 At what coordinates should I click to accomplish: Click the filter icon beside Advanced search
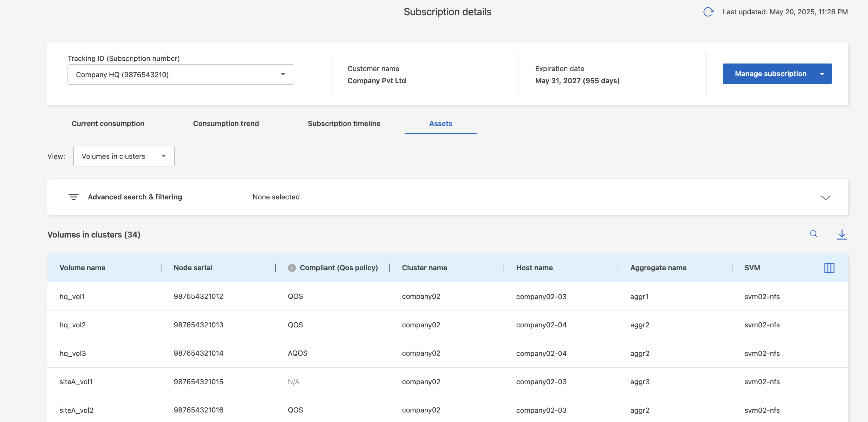(x=74, y=197)
